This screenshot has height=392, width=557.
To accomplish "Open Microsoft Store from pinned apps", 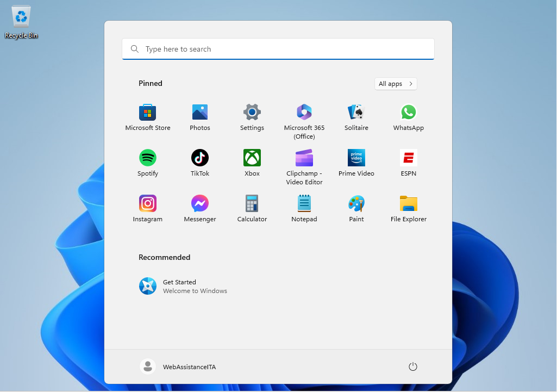I will (x=147, y=117).
